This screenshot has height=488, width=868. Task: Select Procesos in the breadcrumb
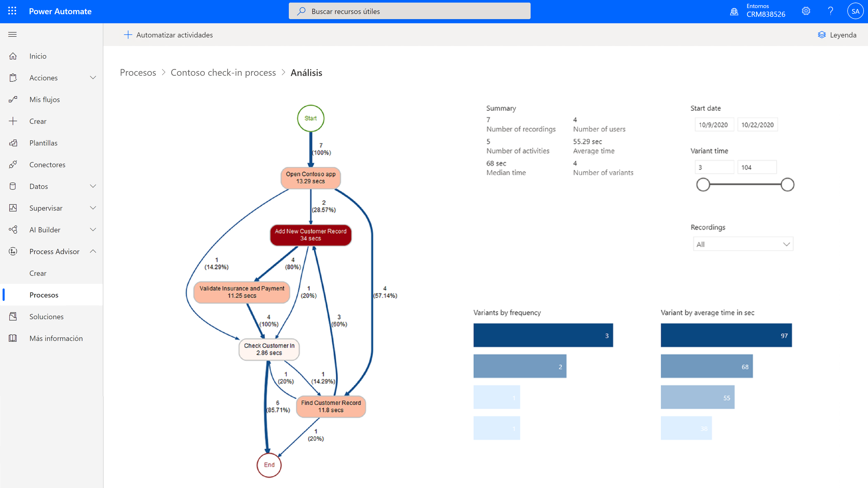(138, 72)
